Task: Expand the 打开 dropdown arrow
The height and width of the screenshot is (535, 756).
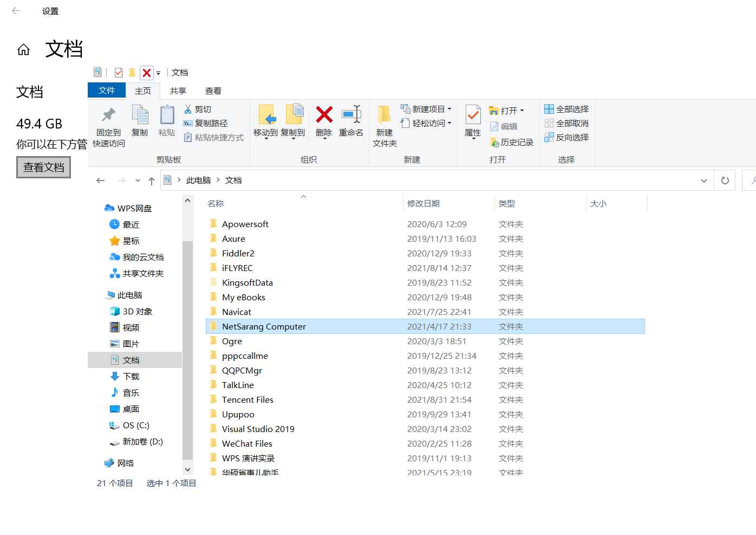Action: click(523, 110)
